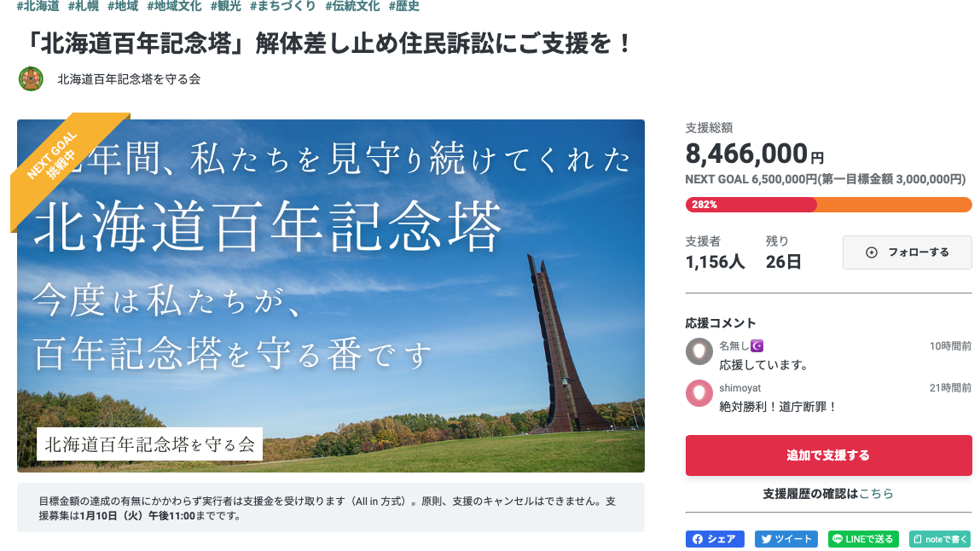Screen dimensions: 980x551
Task: Open the #札幌 hashtag
Action: point(84,6)
